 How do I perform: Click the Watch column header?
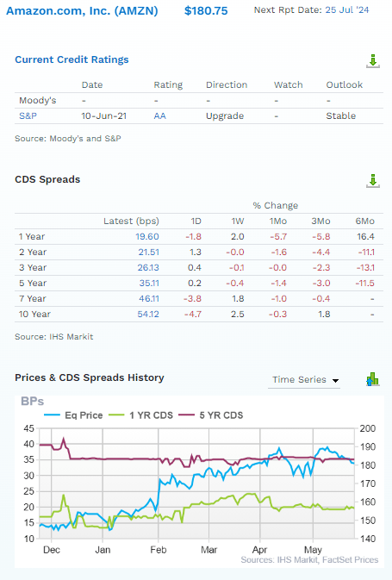coord(289,84)
